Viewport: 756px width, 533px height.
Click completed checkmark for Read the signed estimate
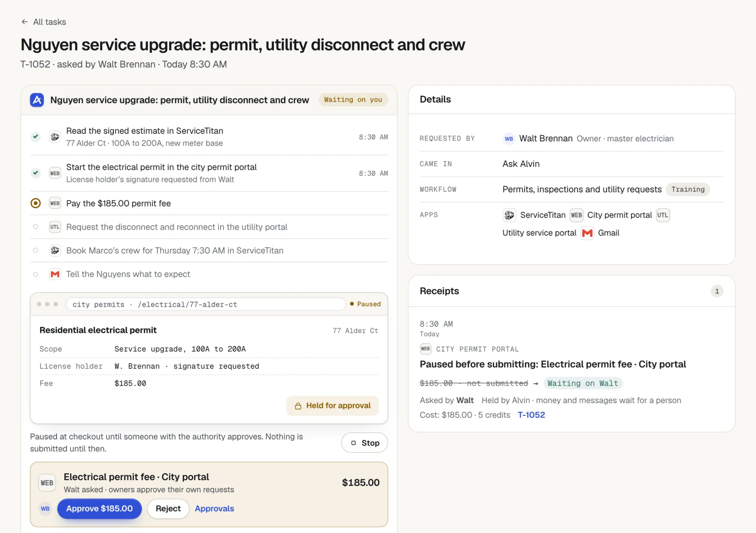click(x=35, y=137)
